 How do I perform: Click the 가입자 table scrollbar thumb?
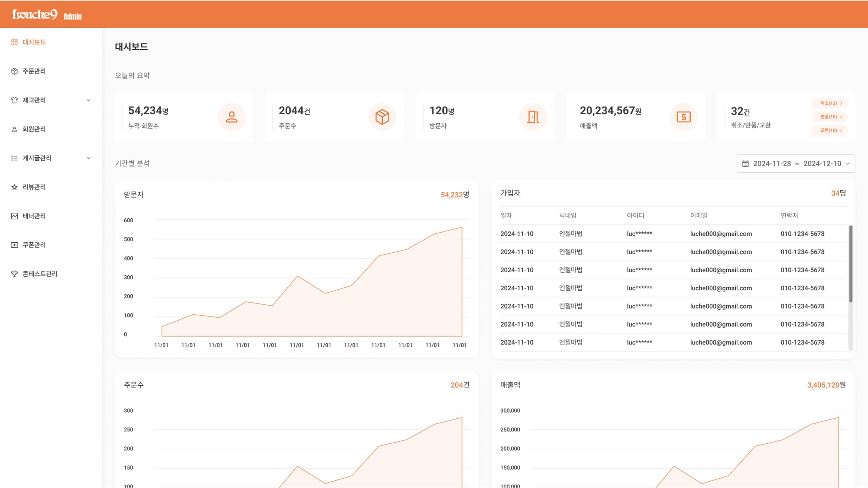pyautogui.click(x=850, y=264)
